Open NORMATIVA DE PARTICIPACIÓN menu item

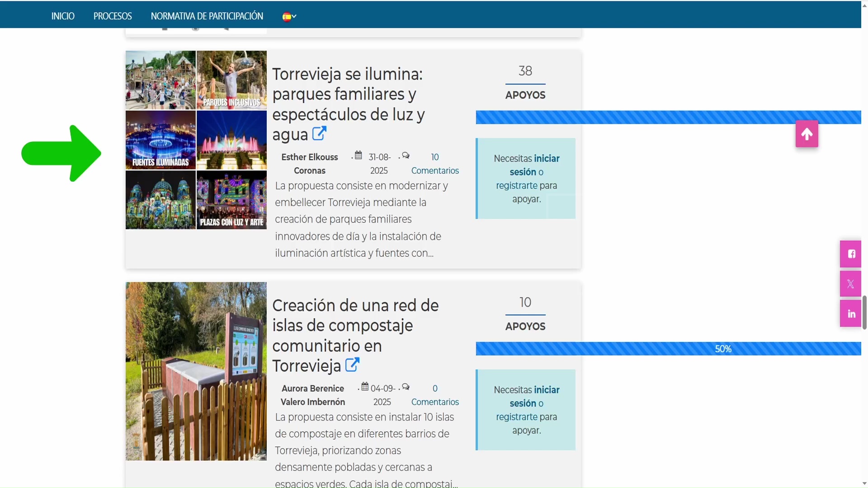(207, 16)
